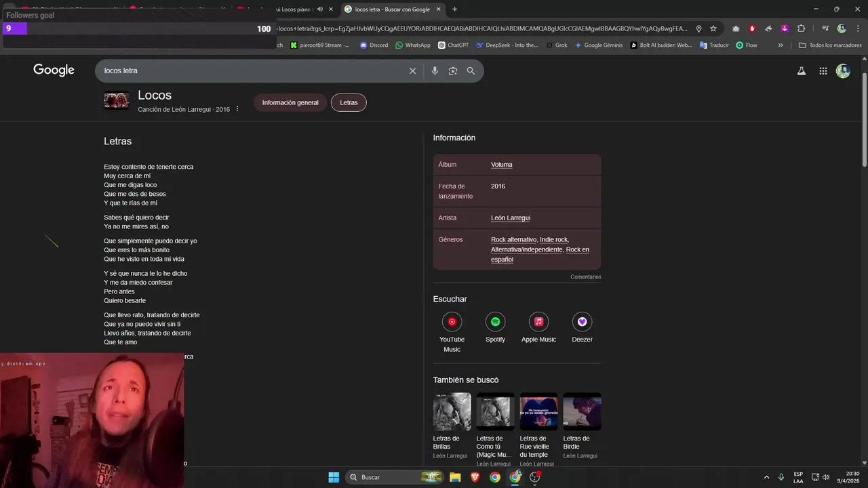Open the camera extension icon in toolbar

coord(736,28)
